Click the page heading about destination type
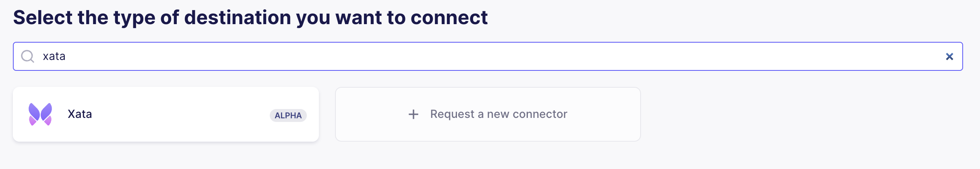This screenshot has height=169, width=980. click(x=250, y=18)
